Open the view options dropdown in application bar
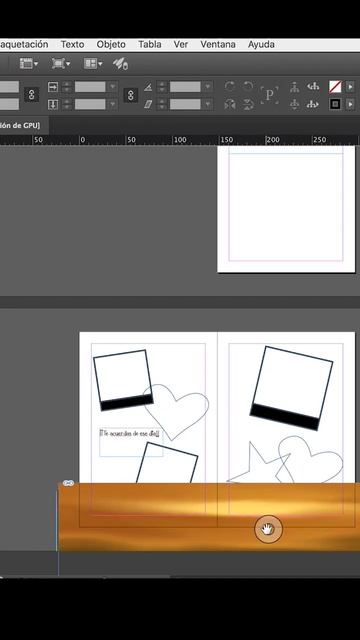360x640 pixels. point(29,63)
